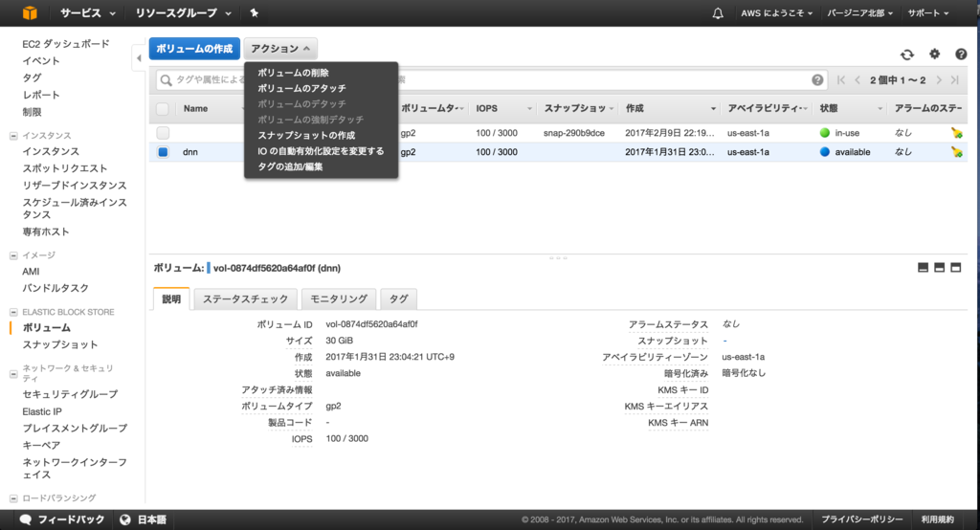Open the AWS console home cube icon
This screenshot has width=980, height=530.
tap(30, 12)
